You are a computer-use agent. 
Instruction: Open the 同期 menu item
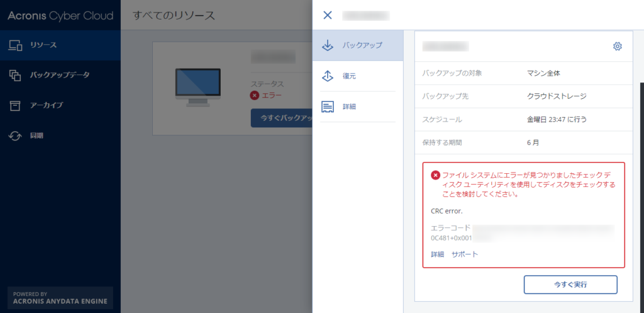tap(60, 136)
